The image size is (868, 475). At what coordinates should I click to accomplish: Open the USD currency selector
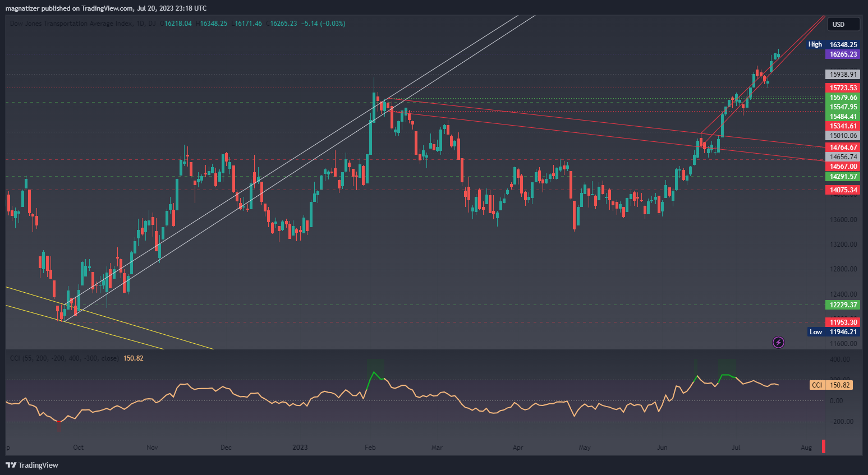click(x=844, y=25)
